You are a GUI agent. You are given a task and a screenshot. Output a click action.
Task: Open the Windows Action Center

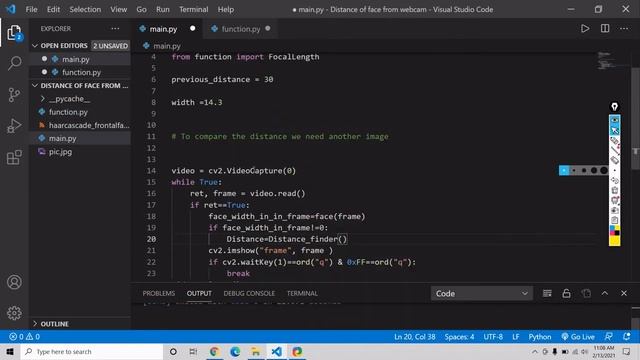(x=627, y=351)
